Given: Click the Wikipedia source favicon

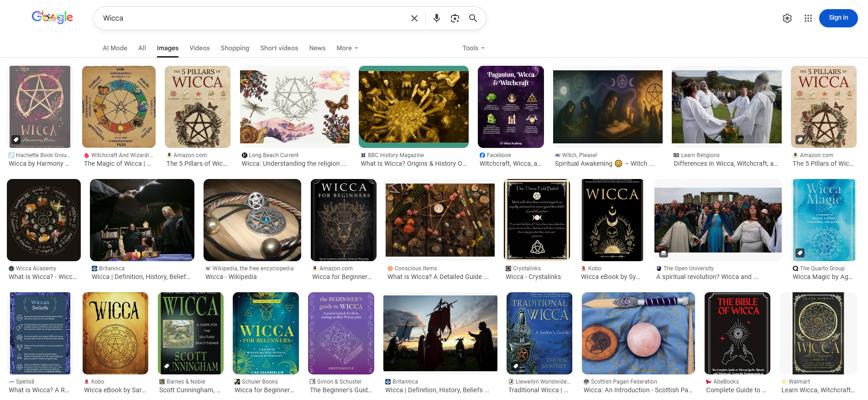Looking at the screenshot, I should click(208, 268).
